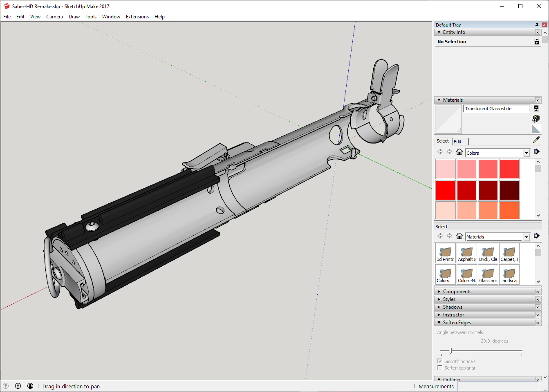
Task: Collapse the Entity Info panel
Action: (439, 32)
